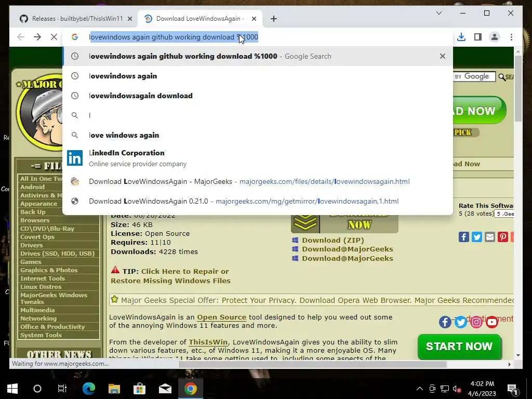Open the Browsers file category

[x=35, y=220]
